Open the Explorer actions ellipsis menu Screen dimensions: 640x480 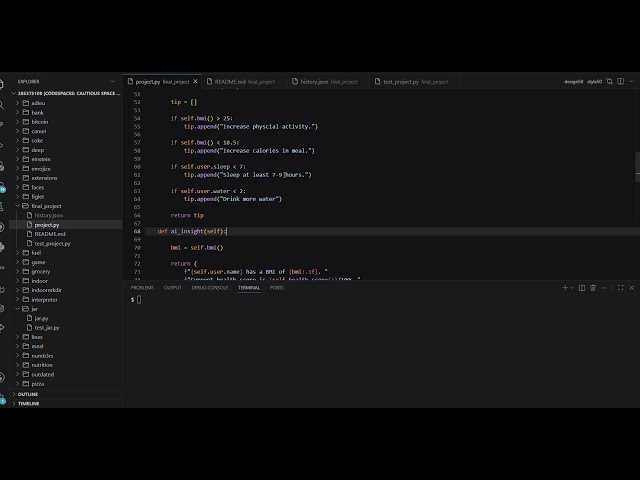coord(112,82)
